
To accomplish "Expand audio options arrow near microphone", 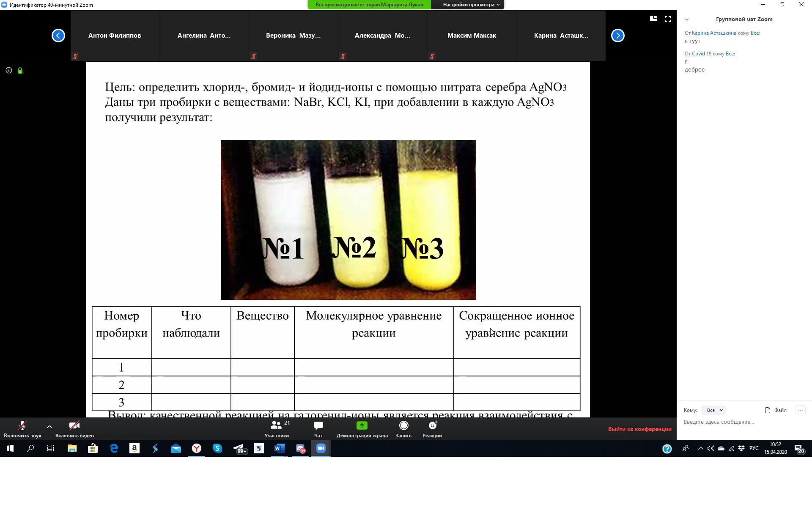I will click(49, 427).
